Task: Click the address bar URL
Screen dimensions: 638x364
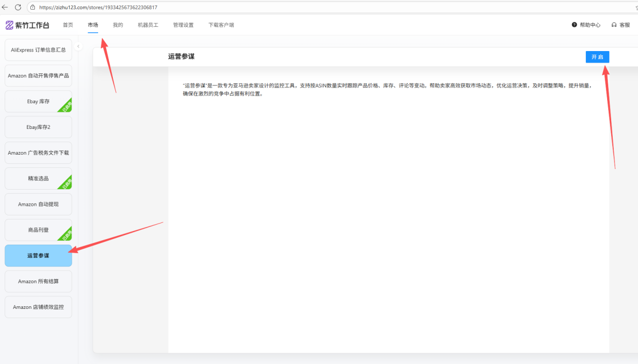Action: click(98, 8)
